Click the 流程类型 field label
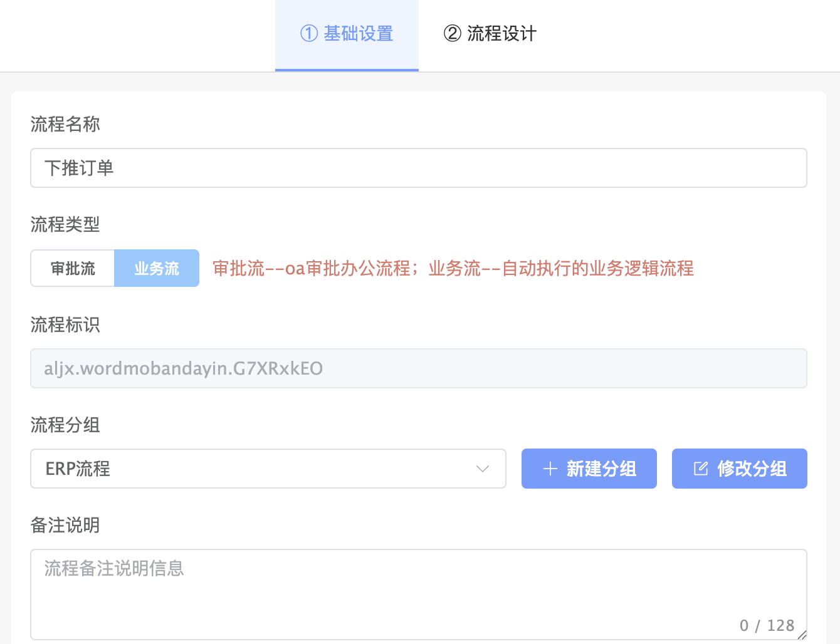Viewport: 840px width, 644px height. click(65, 224)
